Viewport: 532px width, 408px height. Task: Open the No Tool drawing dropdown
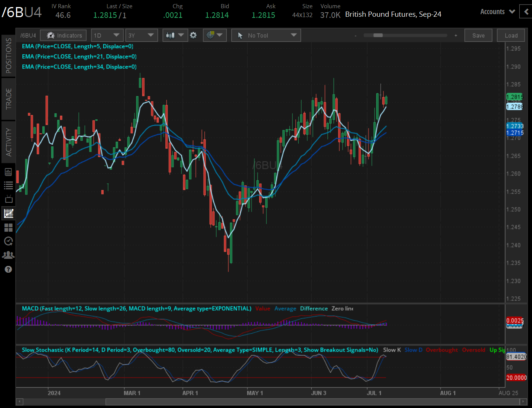point(266,35)
